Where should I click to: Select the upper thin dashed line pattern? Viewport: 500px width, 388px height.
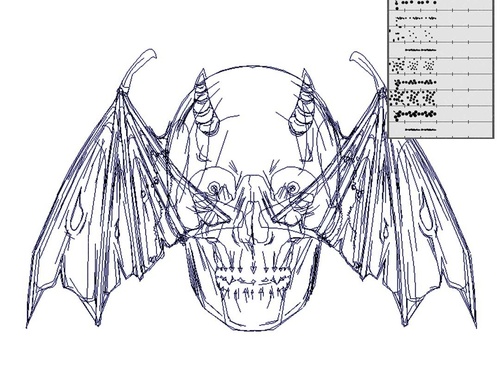[x=420, y=50]
